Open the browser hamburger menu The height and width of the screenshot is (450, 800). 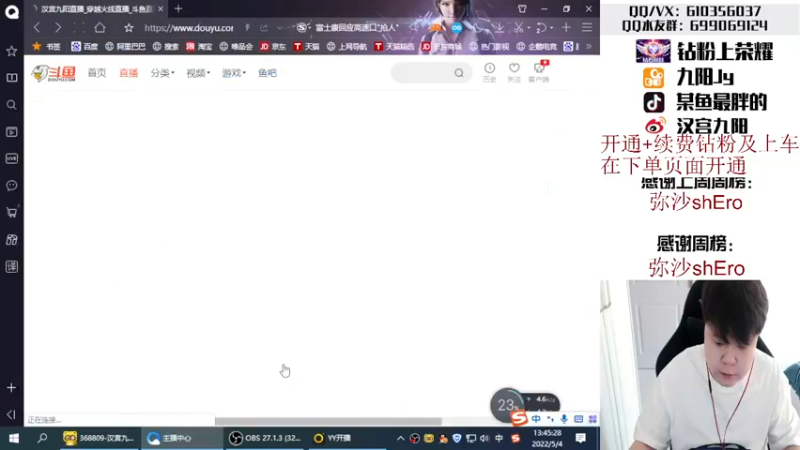tap(587, 28)
